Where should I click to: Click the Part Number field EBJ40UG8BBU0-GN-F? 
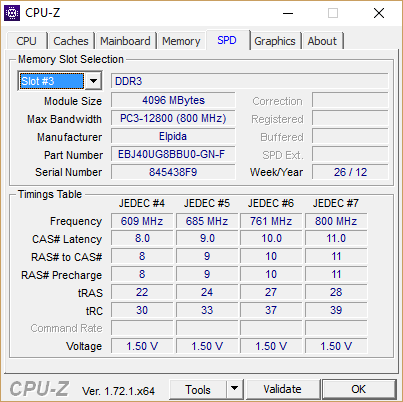pos(173,154)
